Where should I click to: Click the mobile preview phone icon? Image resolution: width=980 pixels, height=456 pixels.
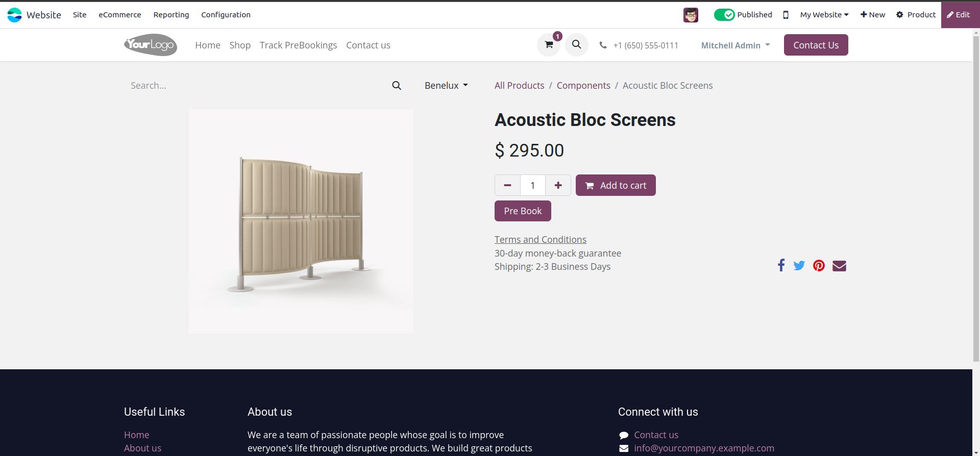pyautogui.click(x=786, y=15)
